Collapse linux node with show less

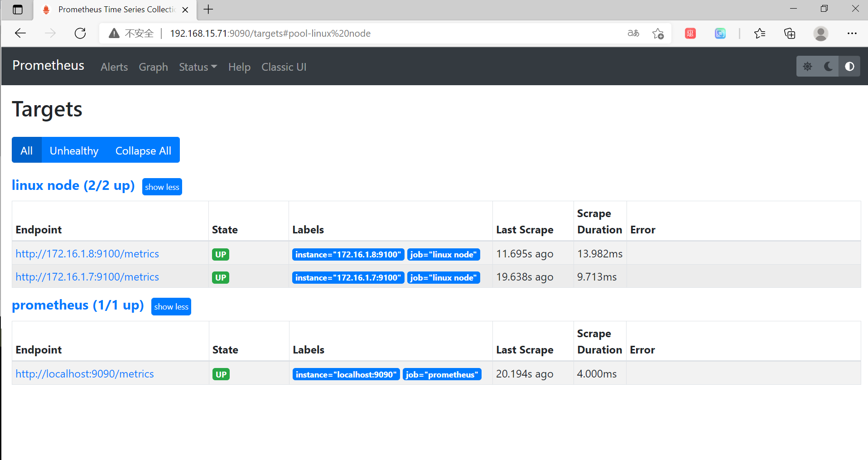[x=162, y=187]
